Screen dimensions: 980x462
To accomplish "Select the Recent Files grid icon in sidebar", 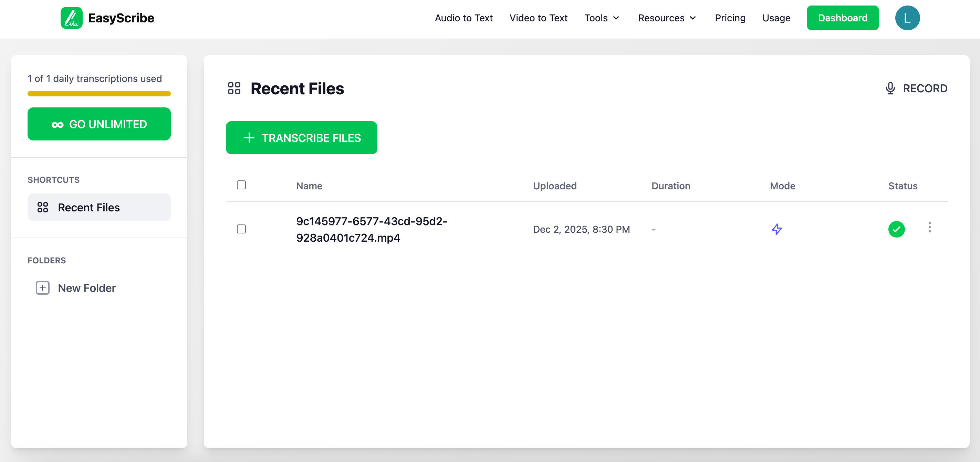I will (43, 207).
